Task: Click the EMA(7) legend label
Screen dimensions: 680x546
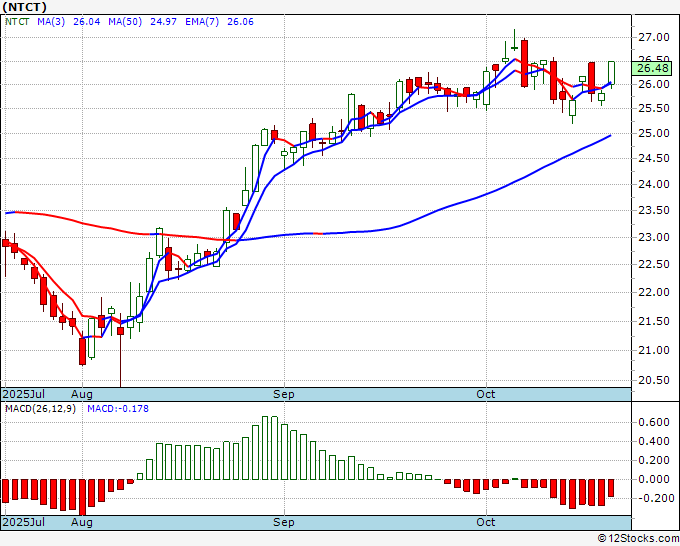Action: tap(202, 22)
